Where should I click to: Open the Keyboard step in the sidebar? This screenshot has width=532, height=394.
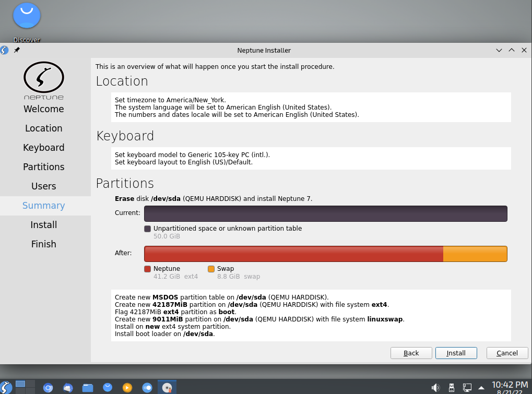coord(43,147)
